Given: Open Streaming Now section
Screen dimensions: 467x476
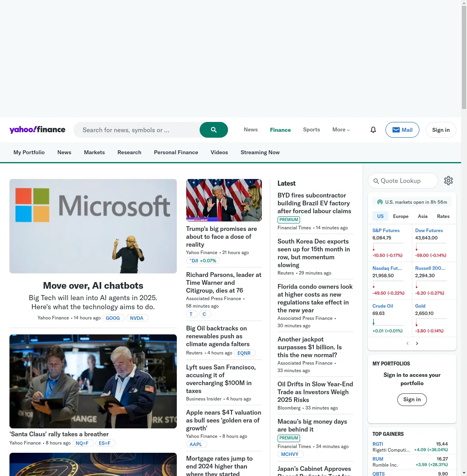Looking at the screenshot, I should 260,152.
